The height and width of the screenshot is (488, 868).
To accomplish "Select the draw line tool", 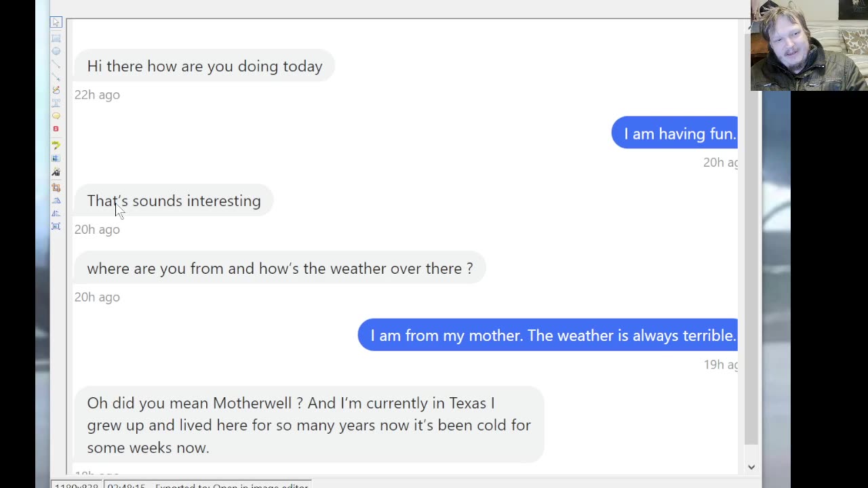I will (56, 64).
